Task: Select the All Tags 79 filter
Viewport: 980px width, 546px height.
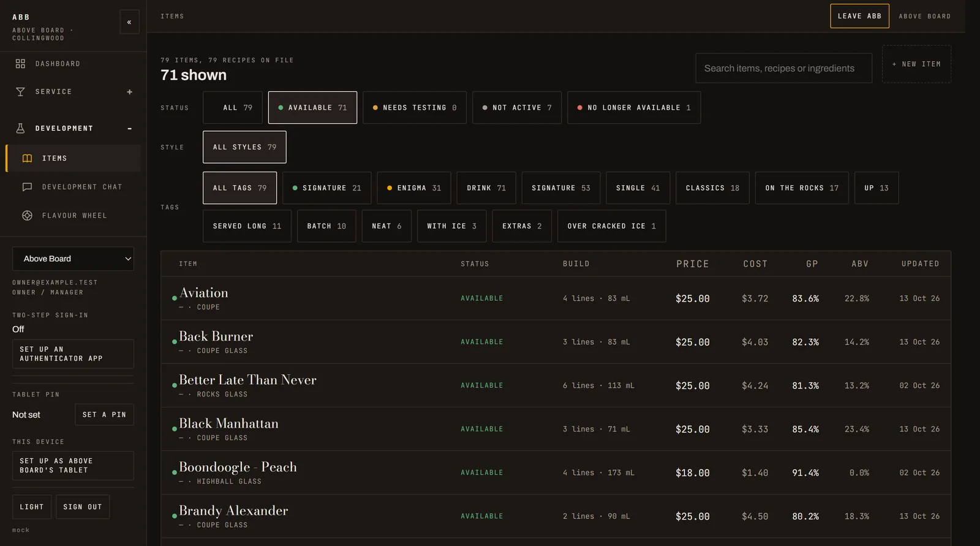Action: coord(239,188)
